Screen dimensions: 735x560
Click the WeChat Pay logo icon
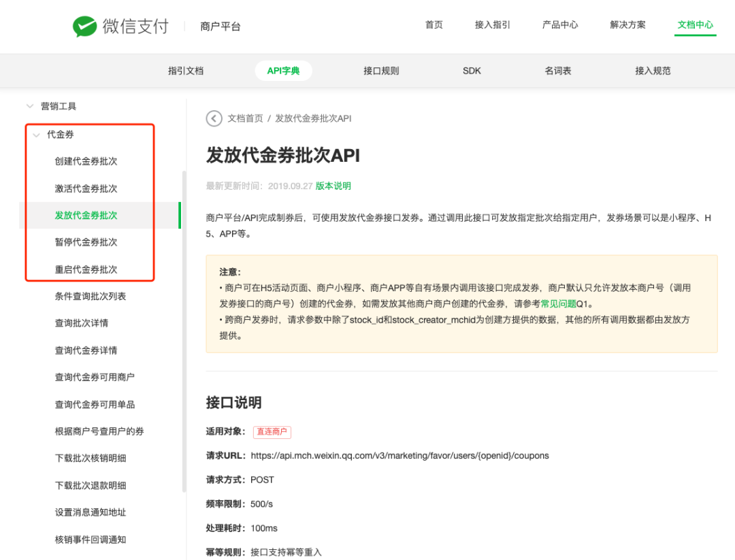(x=84, y=27)
